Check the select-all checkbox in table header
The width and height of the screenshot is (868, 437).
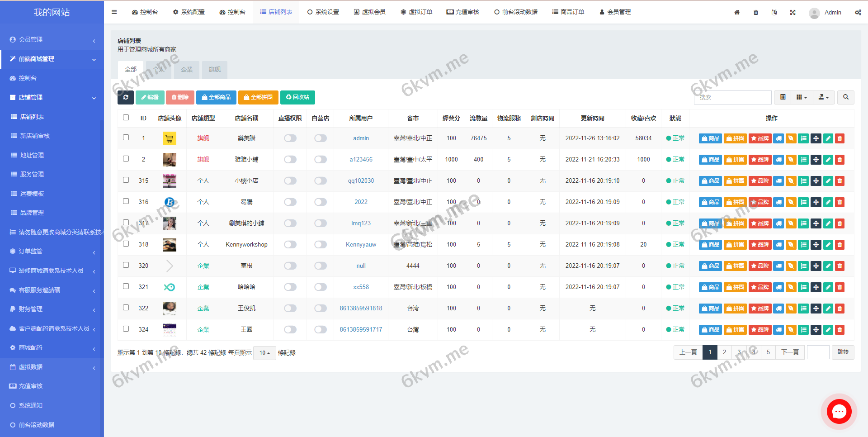tap(126, 117)
